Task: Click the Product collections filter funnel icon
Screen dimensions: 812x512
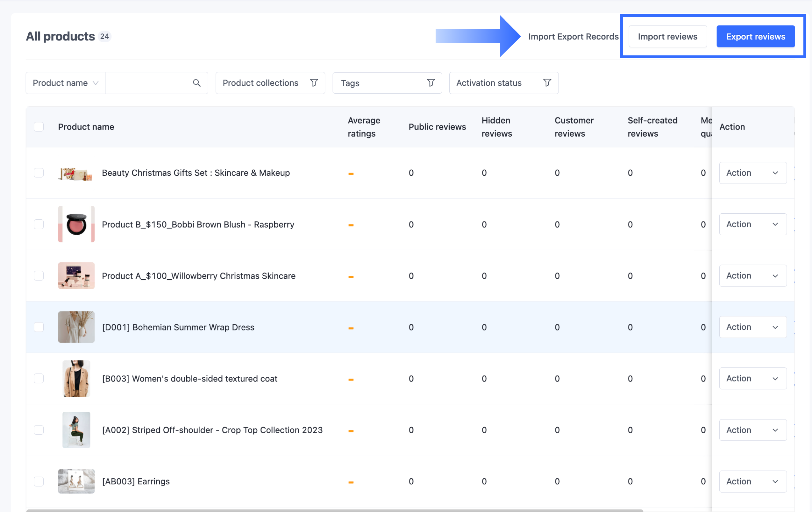Action: tap(314, 83)
